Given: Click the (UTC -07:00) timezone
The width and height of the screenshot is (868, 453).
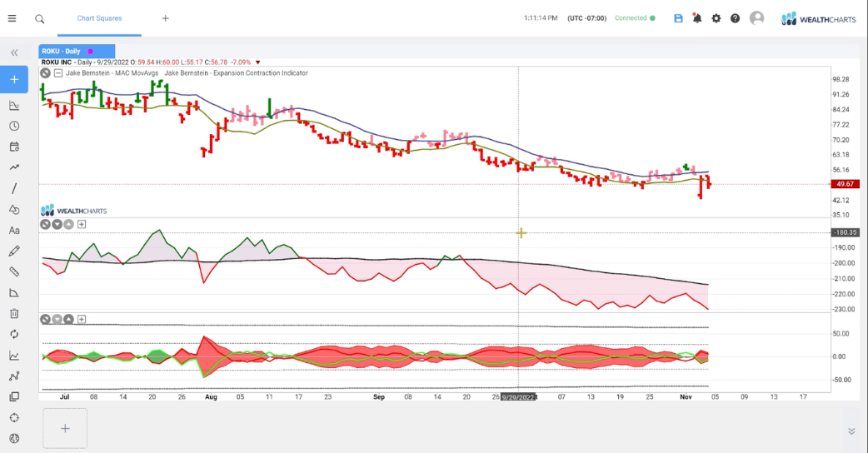Looking at the screenshot, I should coord(586,18).
